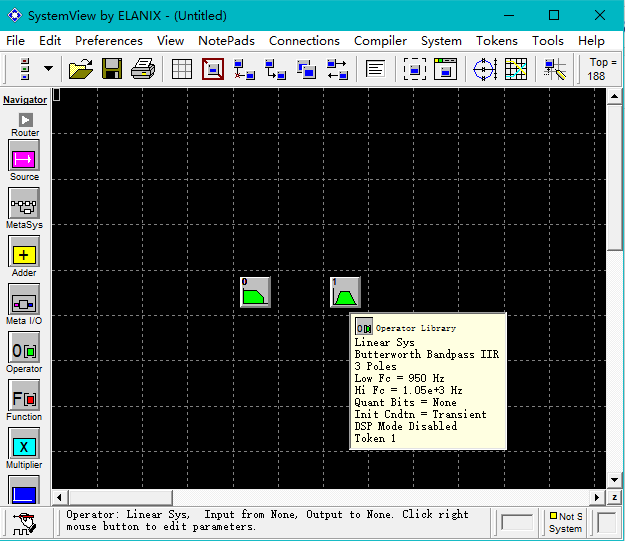The width and height of the screenshot is (625, 541).
Task: Click the dashed-border create MetaSystem icon
Action: point(415,69)
